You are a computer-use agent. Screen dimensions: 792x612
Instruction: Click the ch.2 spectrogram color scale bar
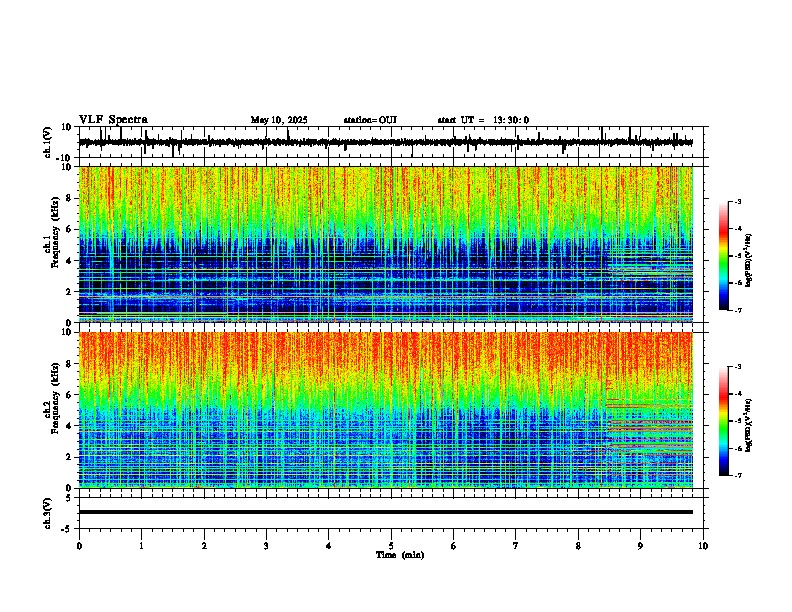[x=723, y=421]
